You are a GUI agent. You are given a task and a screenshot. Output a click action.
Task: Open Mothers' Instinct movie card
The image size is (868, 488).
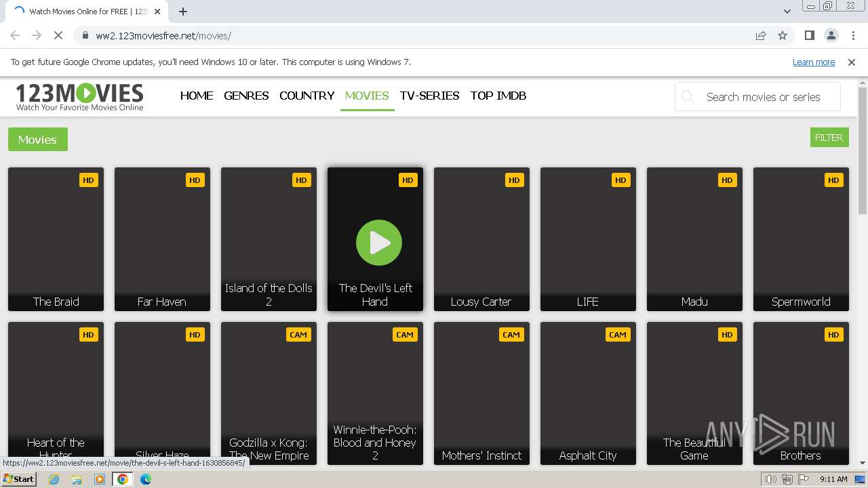pyautogui.click(x=481, y=393)
